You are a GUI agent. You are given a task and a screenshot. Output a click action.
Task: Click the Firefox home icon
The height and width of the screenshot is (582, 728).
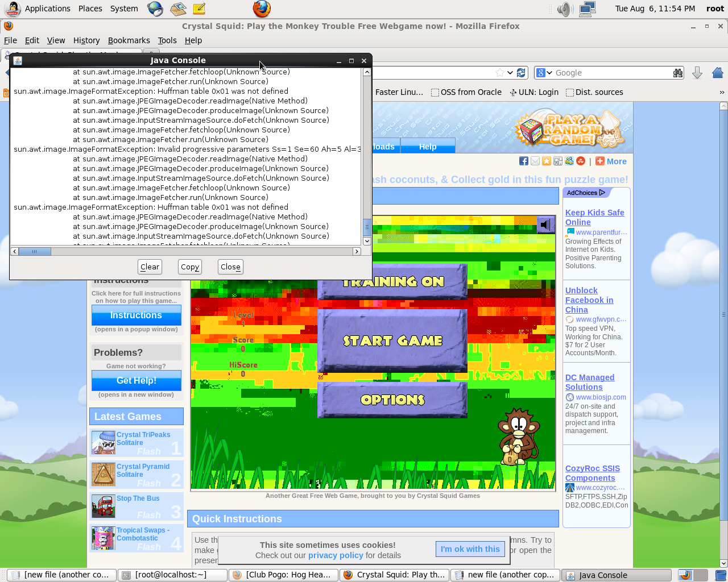[x=718, y=73]
